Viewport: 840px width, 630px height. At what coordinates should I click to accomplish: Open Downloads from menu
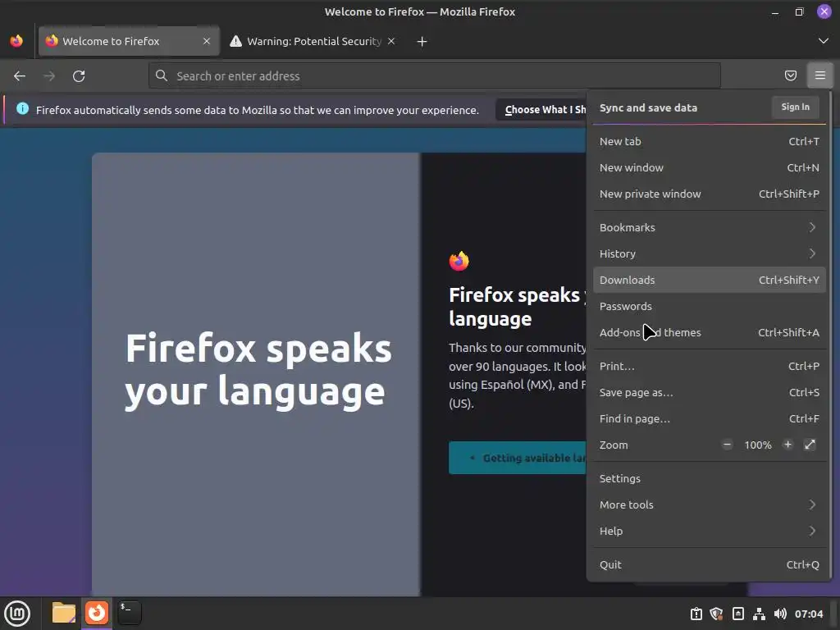[x=710, y=281]
